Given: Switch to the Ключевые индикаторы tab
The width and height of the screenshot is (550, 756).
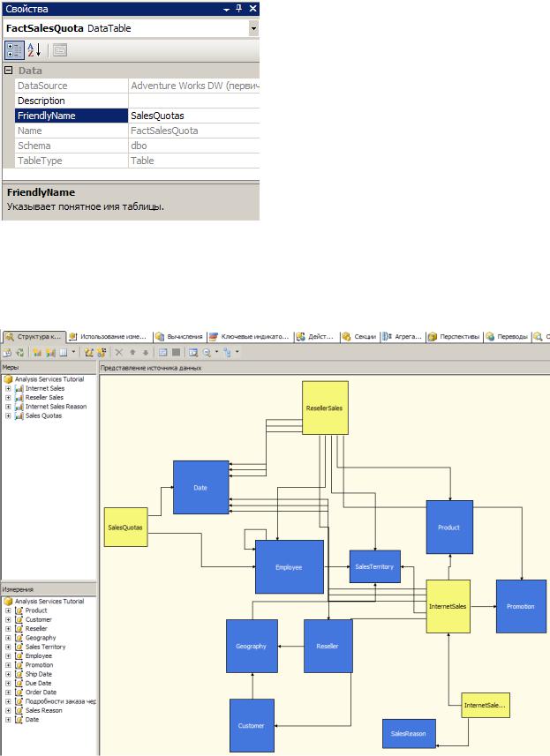Looking at the screenshot, I should pos(250,336).
